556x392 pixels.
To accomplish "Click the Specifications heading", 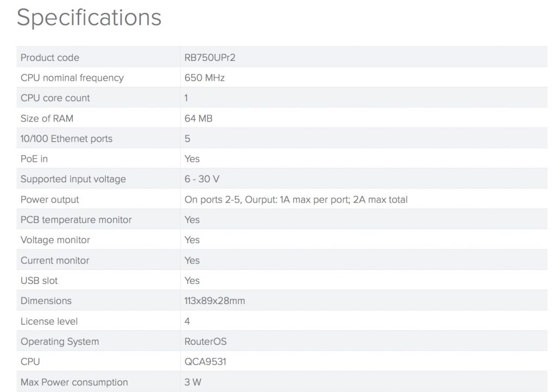I will (x=89, y=17).
